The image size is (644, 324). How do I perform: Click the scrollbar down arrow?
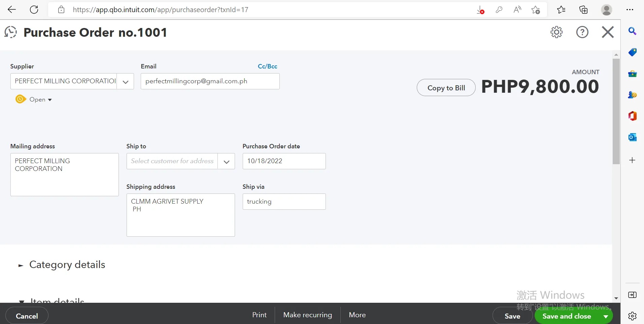tap(616, 298)
